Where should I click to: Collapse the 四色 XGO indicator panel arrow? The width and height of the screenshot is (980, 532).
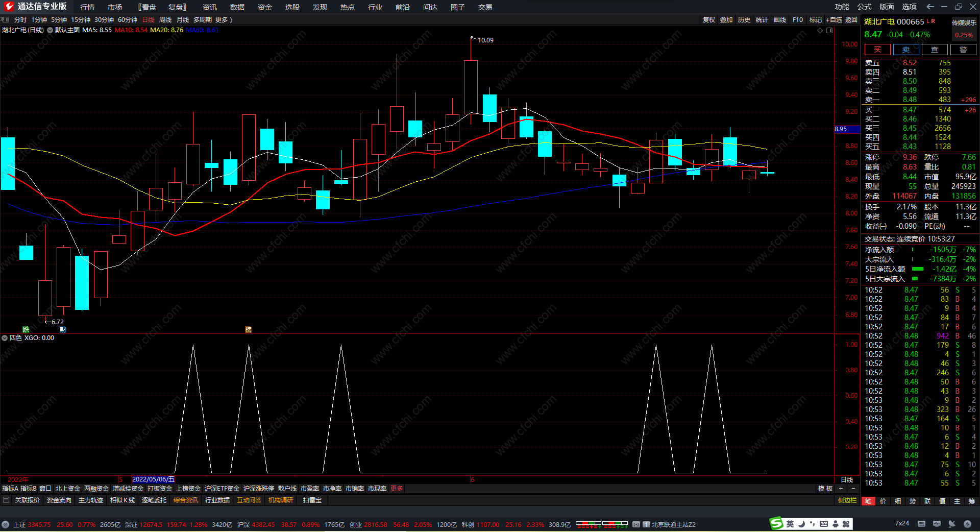tap(5, 338)
